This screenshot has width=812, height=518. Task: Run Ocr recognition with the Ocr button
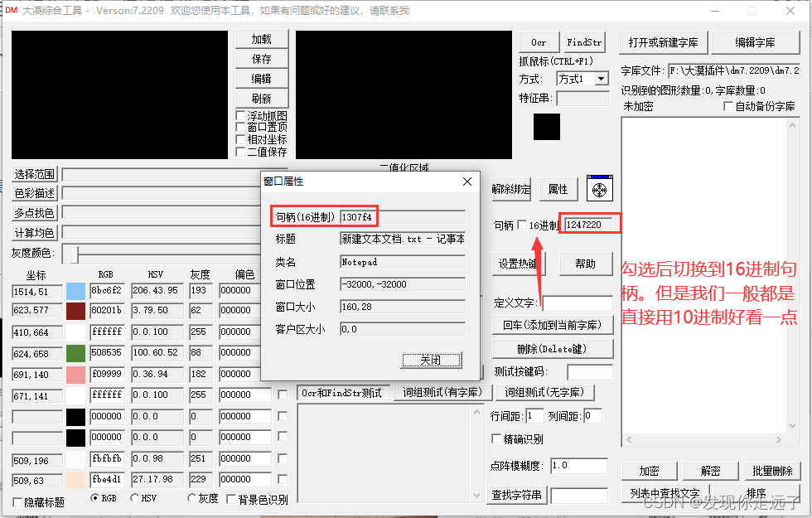(x=539, y=41)
